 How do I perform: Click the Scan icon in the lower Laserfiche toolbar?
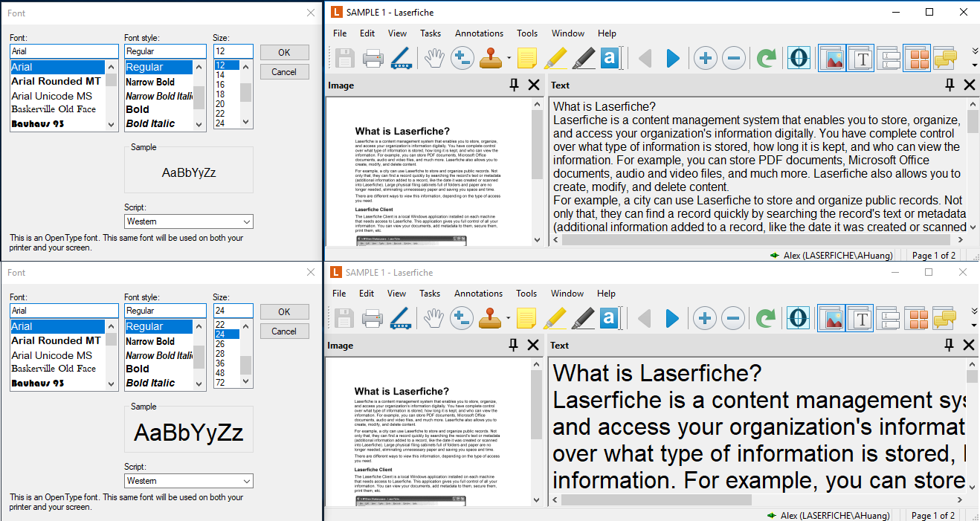[401, 318]
